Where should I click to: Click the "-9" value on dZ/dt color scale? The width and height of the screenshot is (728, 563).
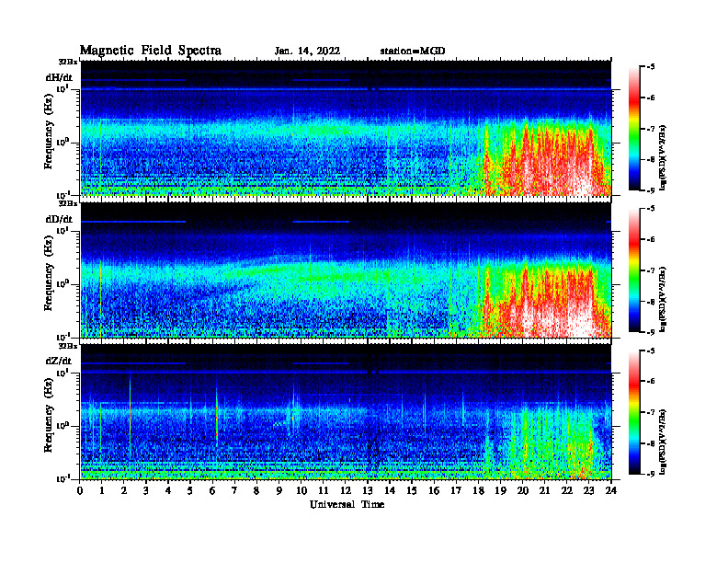pyautogui.click(x=651, y=474)
